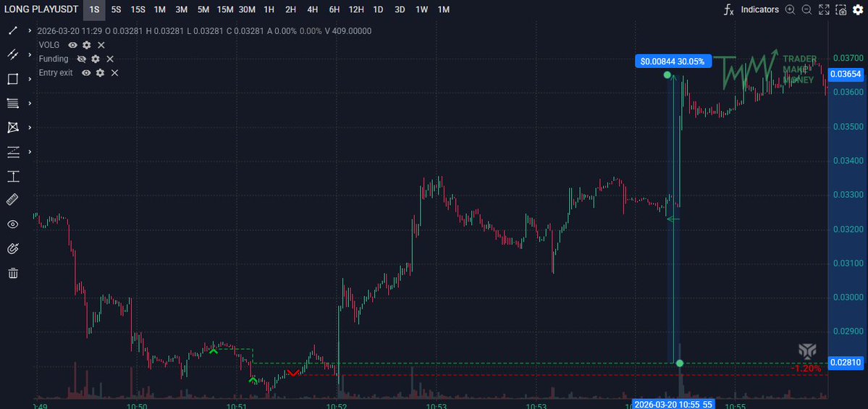Screen dimensions: 868x409
Task: Select the crossed-box pattern drawing tool
Action: pos(13,127)
